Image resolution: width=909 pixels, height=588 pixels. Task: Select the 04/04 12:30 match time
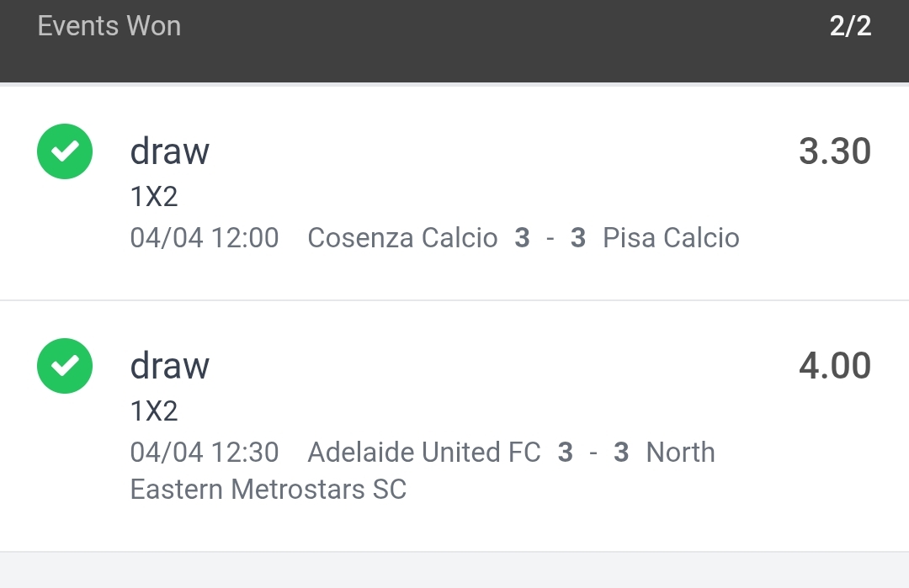coord(204,453)
